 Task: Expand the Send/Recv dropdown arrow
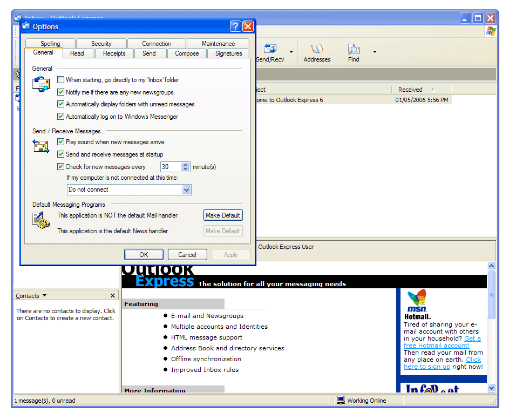coord(291,52)
